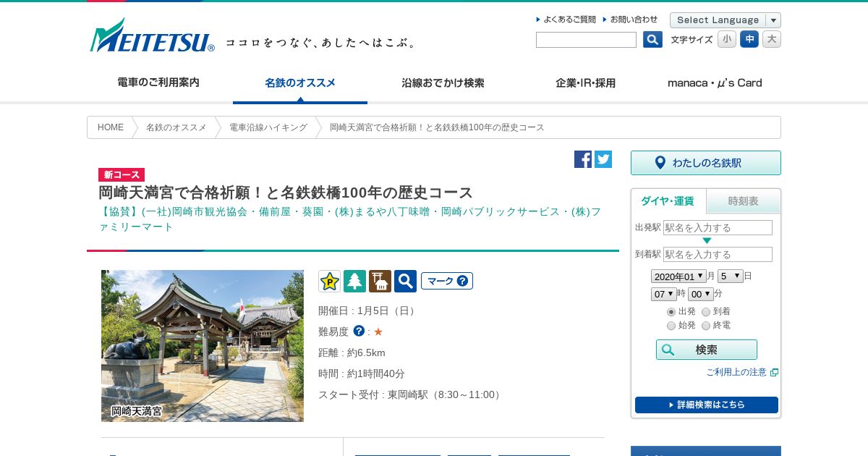Click the 【協賛】 sponsor text
Viewport: 868px width, 456px height.
click(x=350, y=219)
